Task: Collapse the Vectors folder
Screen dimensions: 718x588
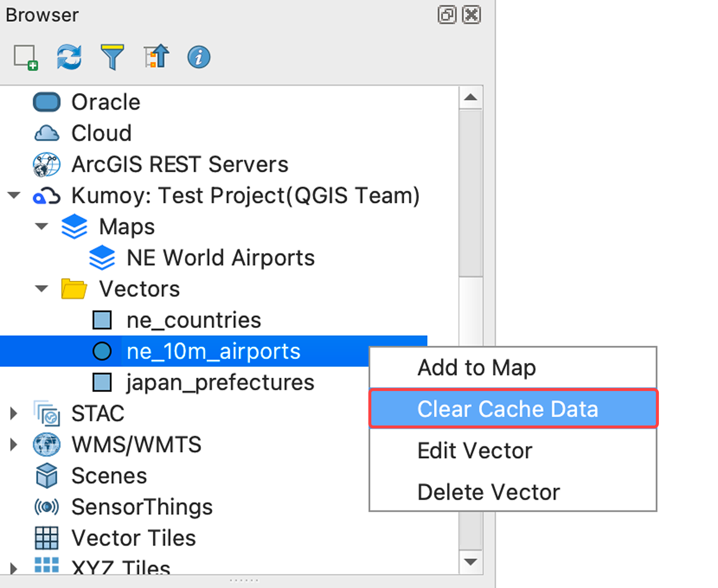Action: (x=42, y=289)
